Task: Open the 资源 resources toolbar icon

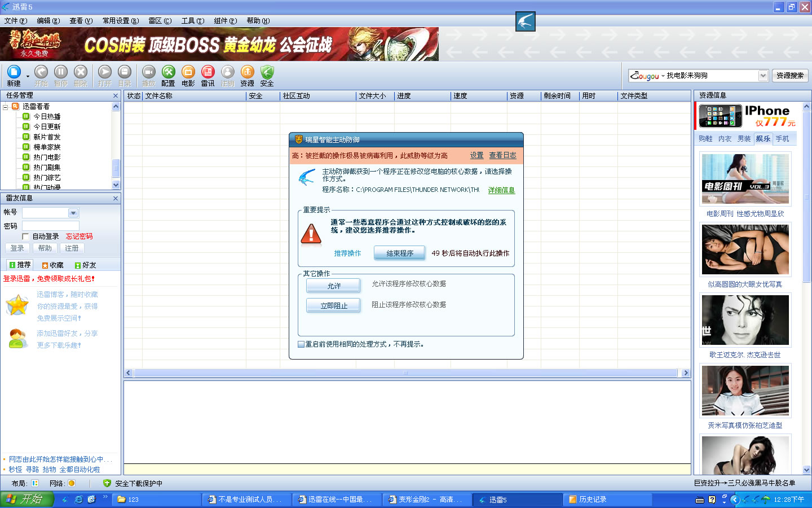Action: pyautogui.click(x=248, y=72)
